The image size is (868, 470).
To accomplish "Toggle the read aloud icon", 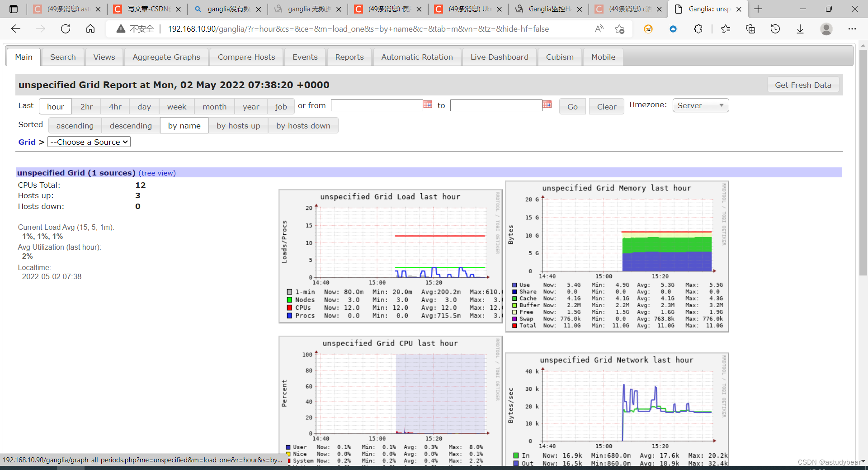I will click(x=599, y=29).
